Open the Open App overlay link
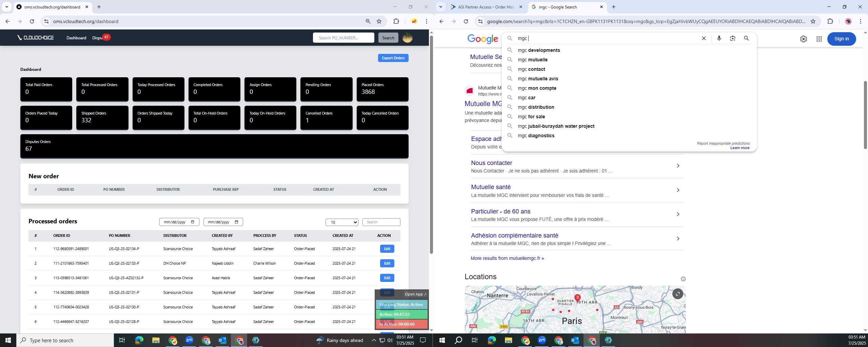Viewport: 868px width, 347px height. click(415, 294)
